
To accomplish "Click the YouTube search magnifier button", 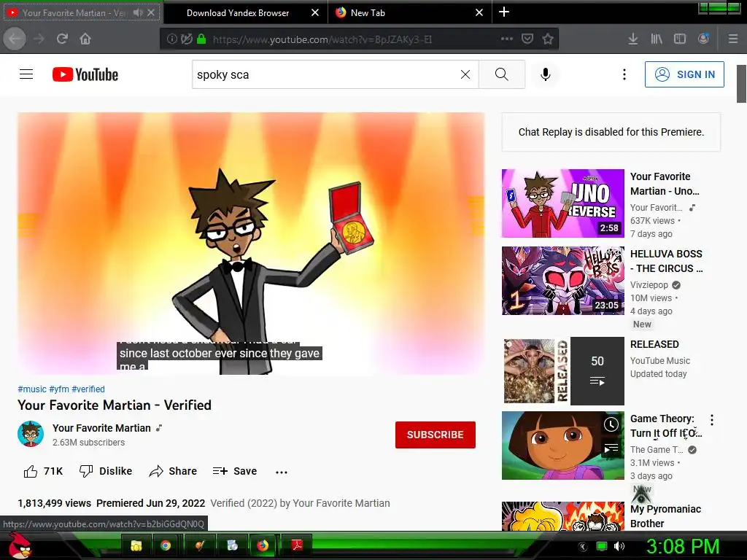I will click(x=502, y=74).
